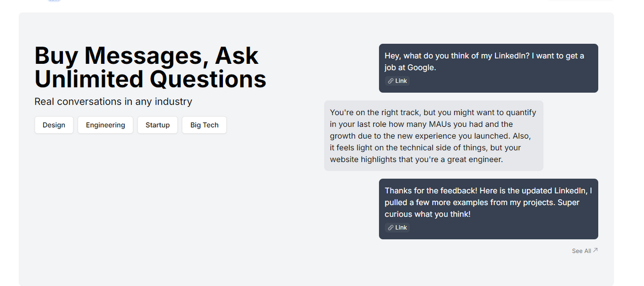Choose the Startup industry filter
Screen dimensions: 644x286
pos(157,125)
